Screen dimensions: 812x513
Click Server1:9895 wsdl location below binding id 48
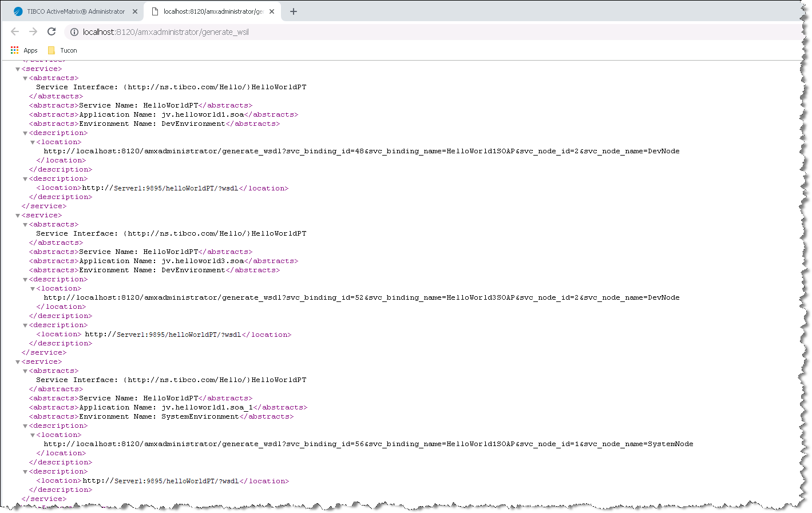click(160, 188)
